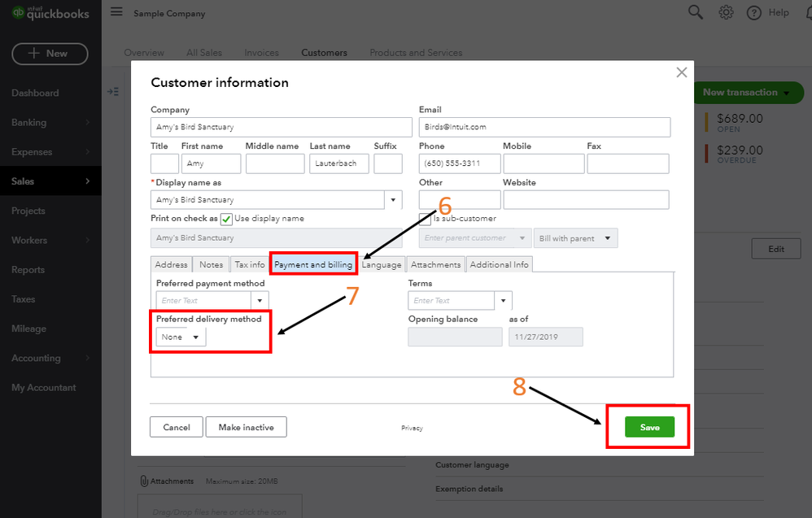Viewport: 812px width, 518px height.
Task: Expand the Accounting sidebar chevron
Action: (87, 358)
